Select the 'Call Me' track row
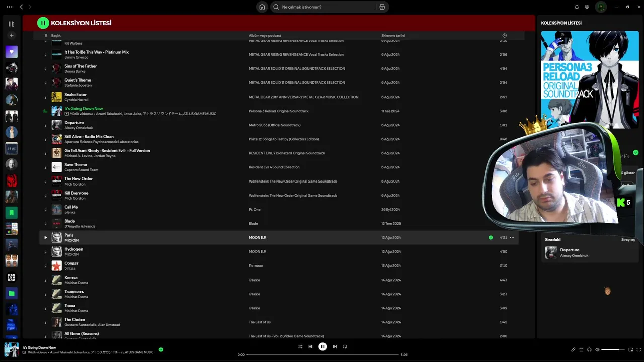Image resolution: width=644 pixels, height=362 pixels. point(279,209)
